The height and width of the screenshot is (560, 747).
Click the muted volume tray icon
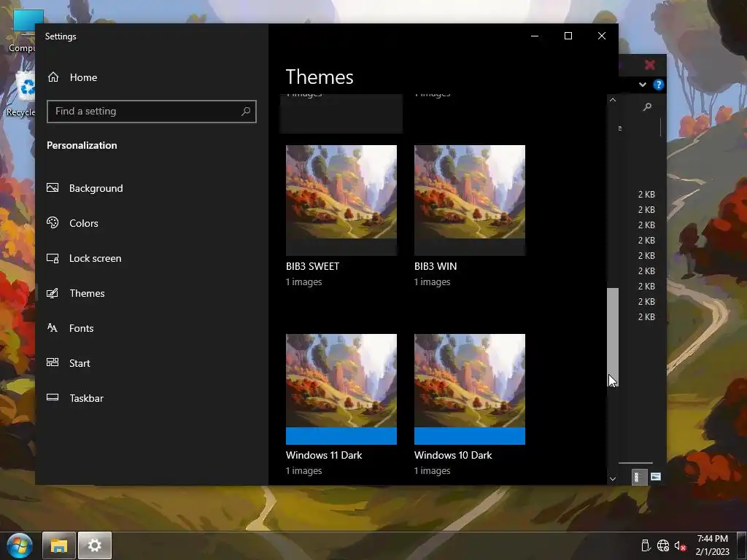click(679, 546)
